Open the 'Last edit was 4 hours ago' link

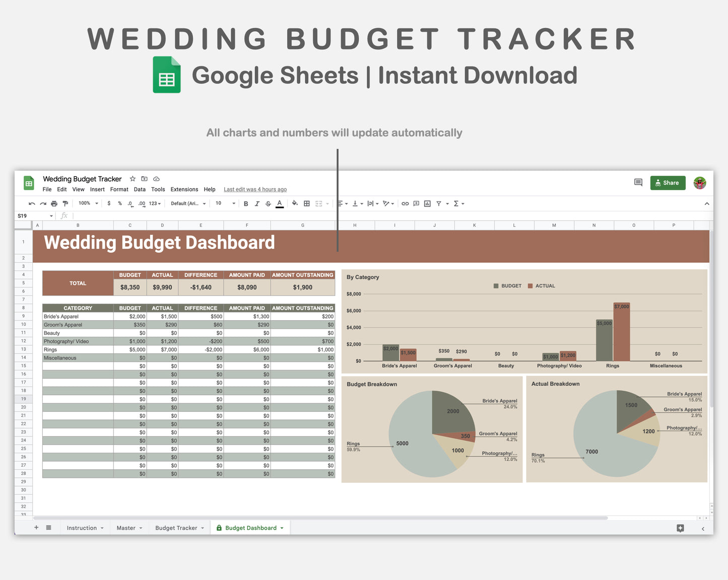(x=255, y=189)
